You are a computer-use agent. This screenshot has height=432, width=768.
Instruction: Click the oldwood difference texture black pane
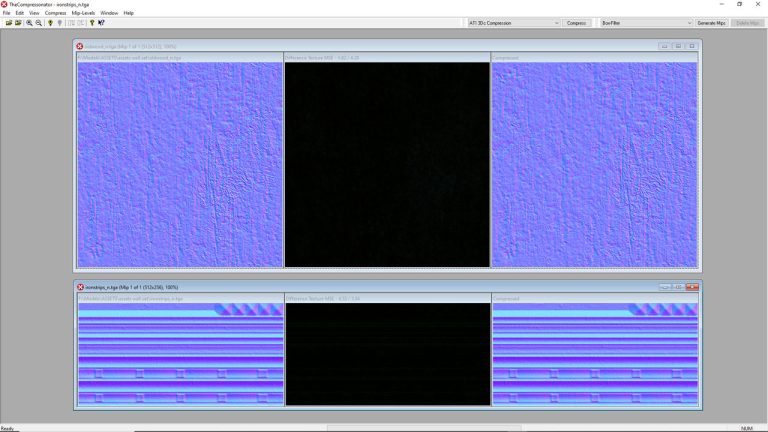(x=387, y=165)
